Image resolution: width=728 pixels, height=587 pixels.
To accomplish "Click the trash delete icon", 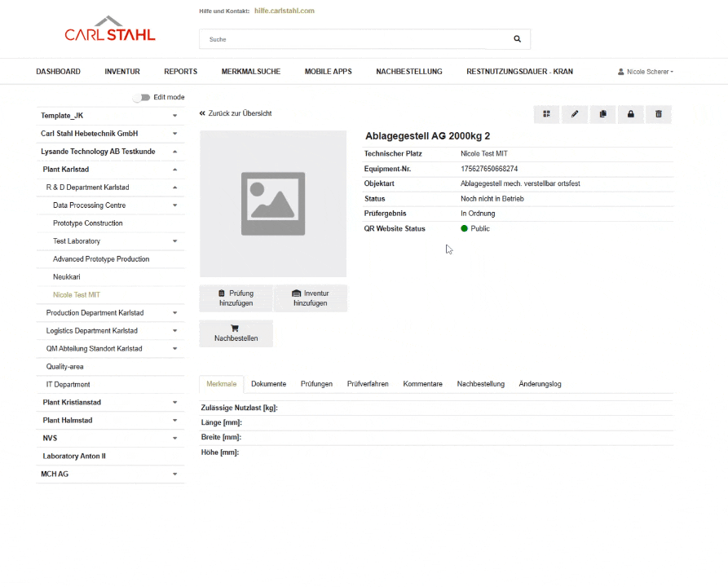I will [x=659, y=114].
